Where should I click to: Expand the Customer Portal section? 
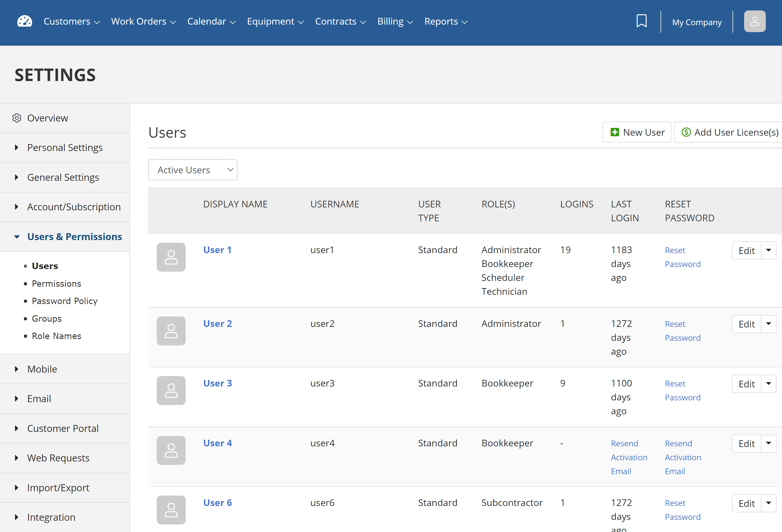pos(64,428)
